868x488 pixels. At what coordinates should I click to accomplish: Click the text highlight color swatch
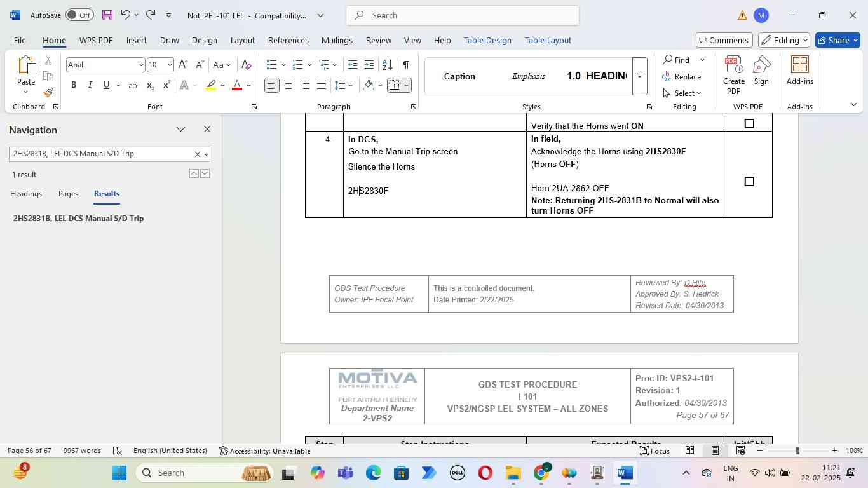tap(211, 85)
